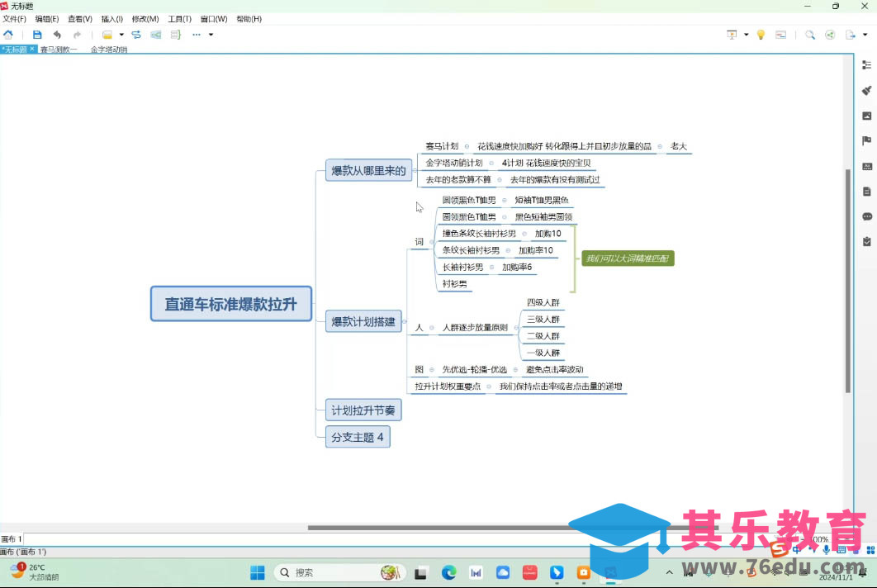Image resolution: width=877 pixels, height=588 pixels.
Task: Expand the theme style dropdown arrow
Action: coord(122,35)
